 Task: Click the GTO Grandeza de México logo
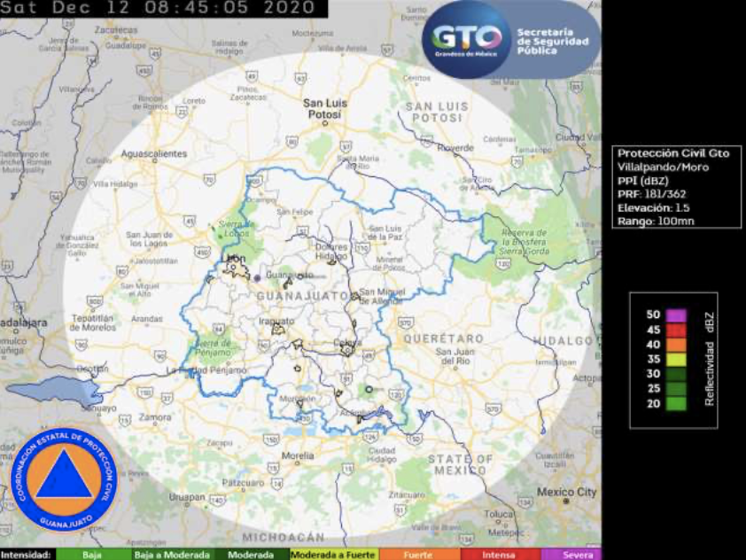[x=467, y=40]
